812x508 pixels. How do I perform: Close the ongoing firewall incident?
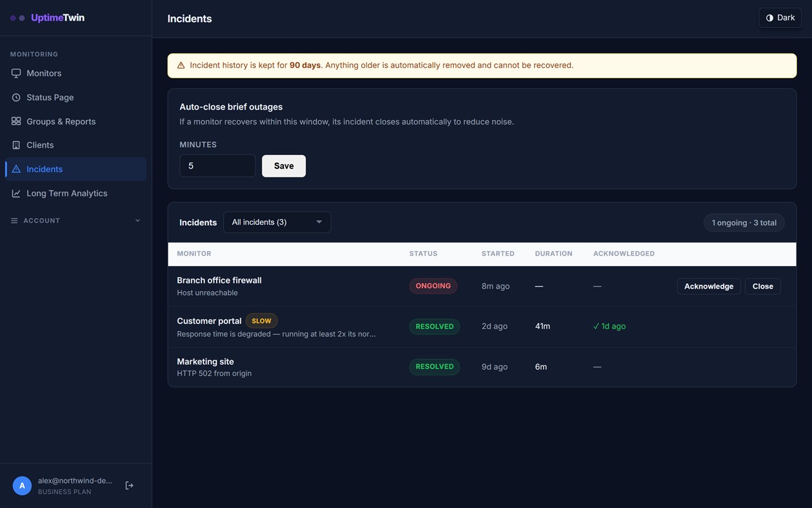pos(762,286)
